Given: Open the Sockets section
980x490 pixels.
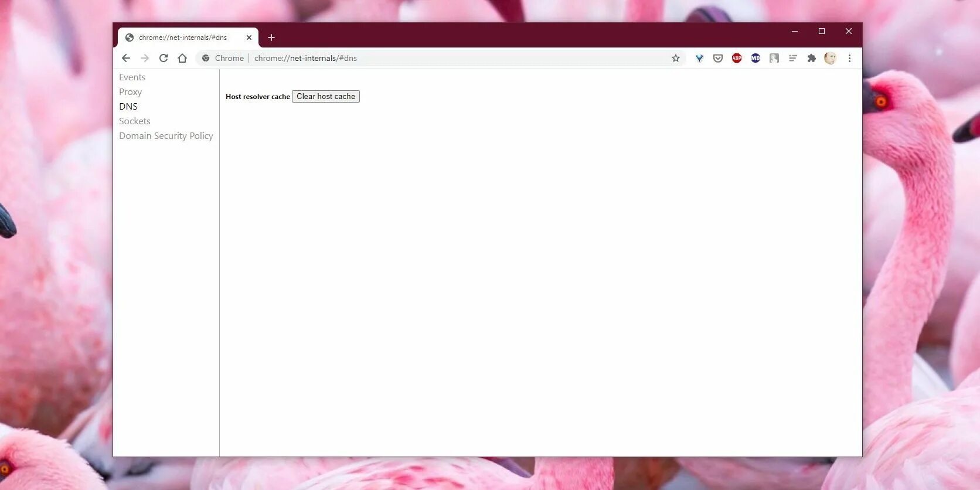Looking at the screenshot, I should tap(135, 121).
